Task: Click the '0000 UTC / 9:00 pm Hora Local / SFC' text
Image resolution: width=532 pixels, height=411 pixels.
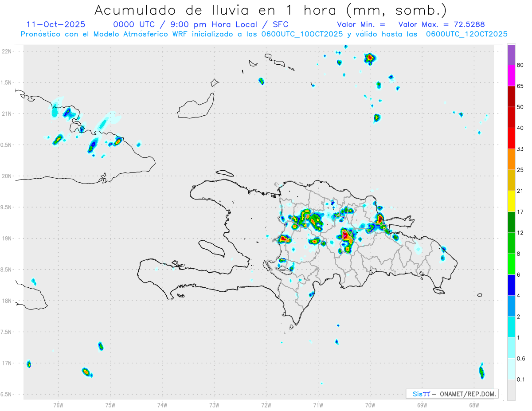Action: 200,24
